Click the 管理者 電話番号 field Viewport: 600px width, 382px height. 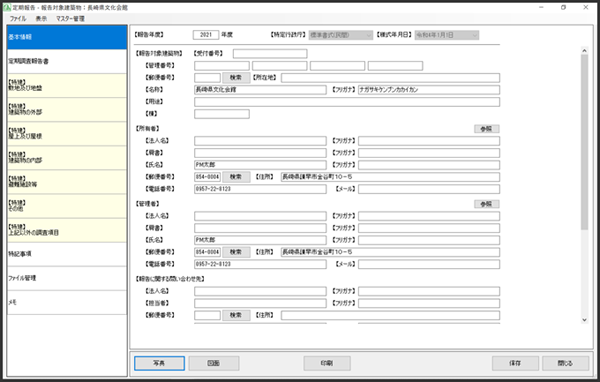260,264
